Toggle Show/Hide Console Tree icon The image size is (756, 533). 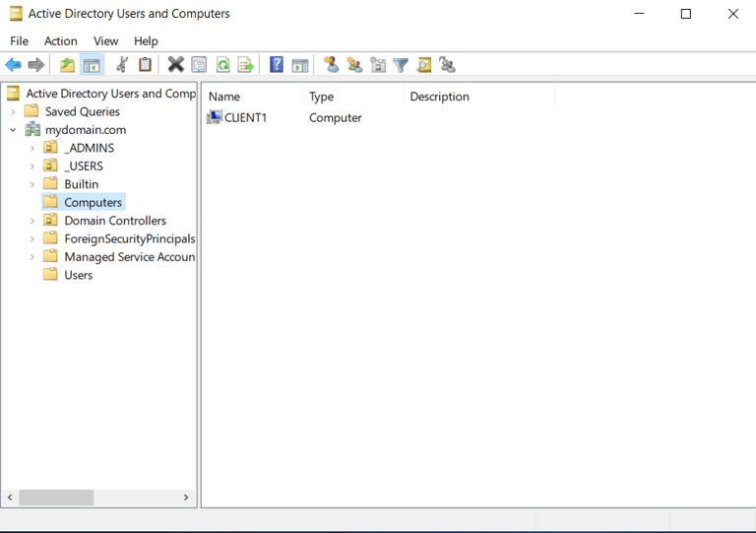point(92,65)
